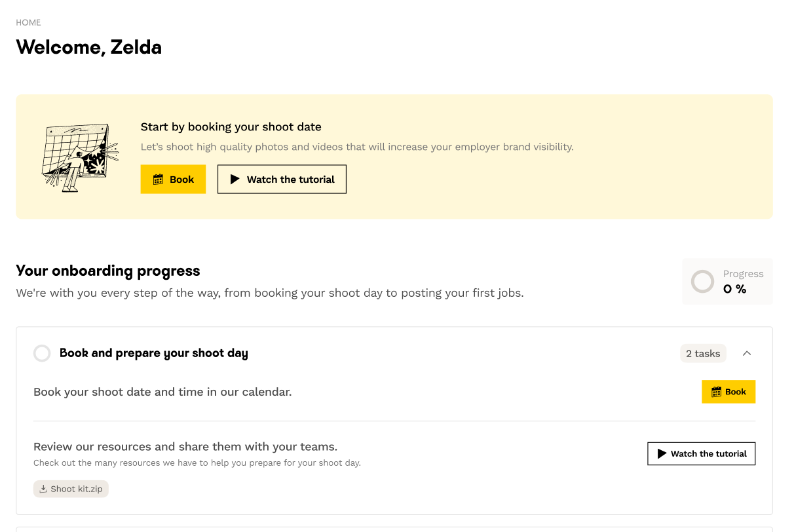
Task: Click "Book your shoot date and time" task text
Action: pos(162,392)
